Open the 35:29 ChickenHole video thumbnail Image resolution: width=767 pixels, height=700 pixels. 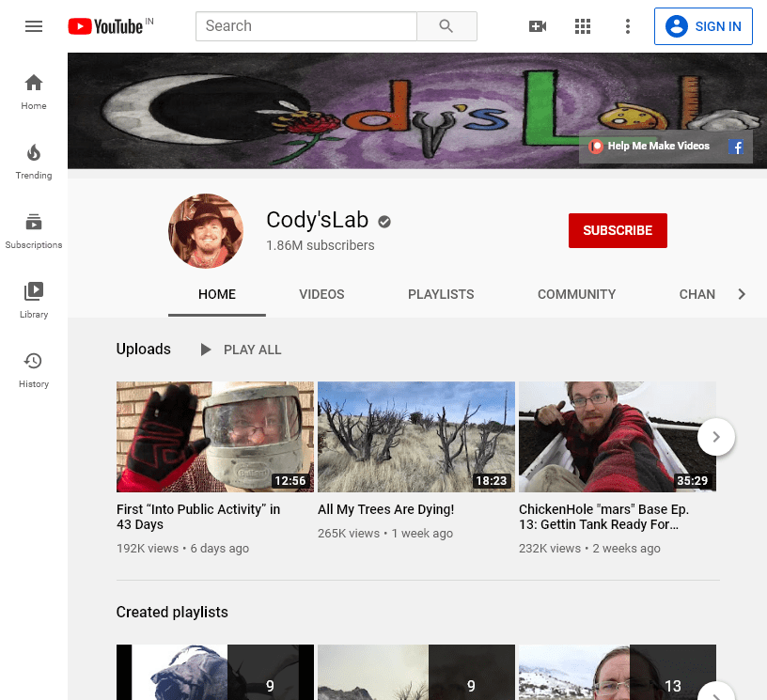[x=618, y=437]
